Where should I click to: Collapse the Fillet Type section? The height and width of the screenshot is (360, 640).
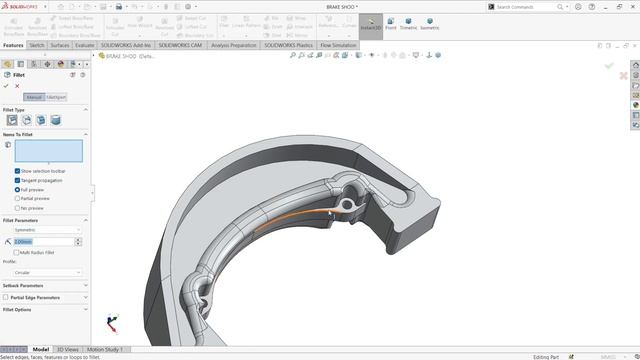[85, 110]
